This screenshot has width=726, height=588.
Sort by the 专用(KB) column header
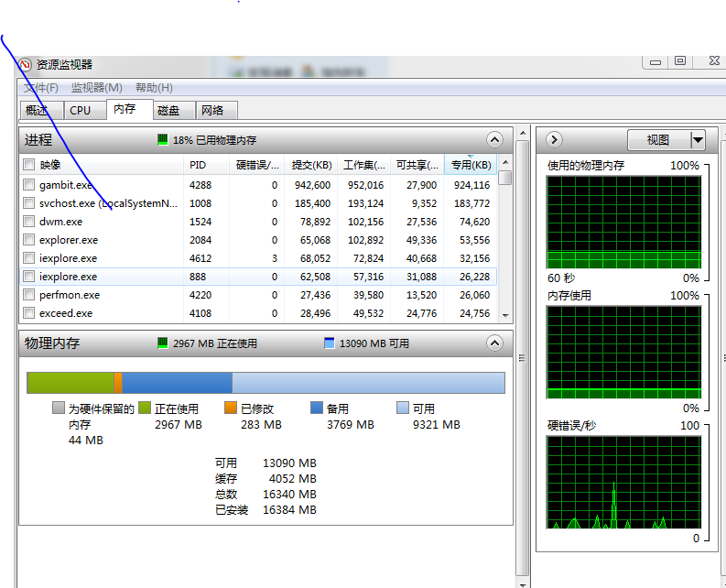(471, 165)
